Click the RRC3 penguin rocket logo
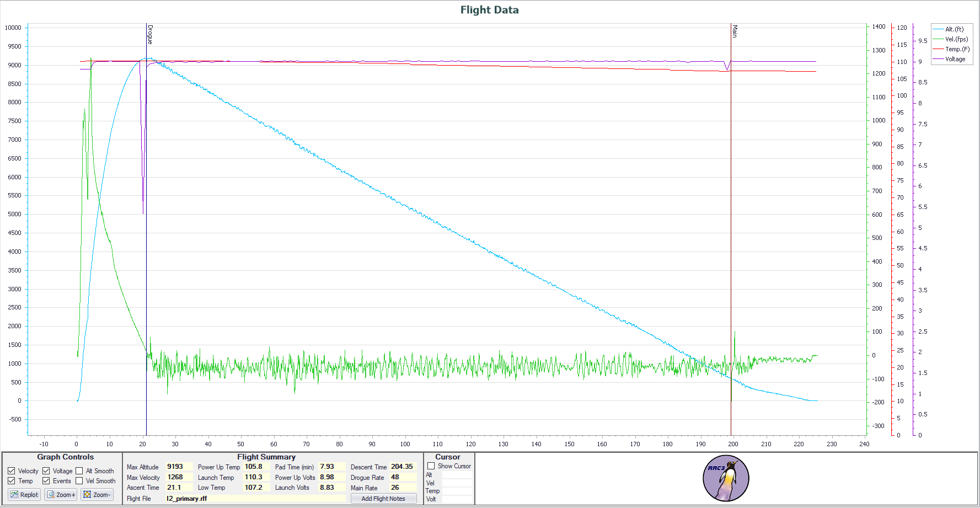The height and width of the screenshot is (508, 980). point(726,478)
